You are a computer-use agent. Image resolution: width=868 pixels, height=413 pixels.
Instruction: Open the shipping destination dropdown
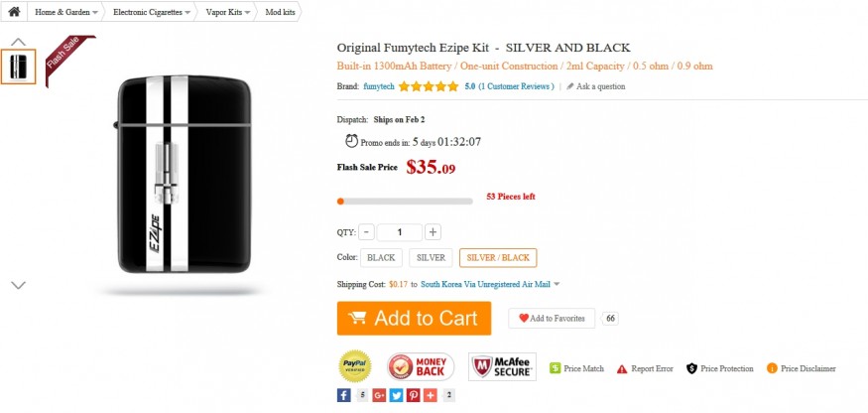557,284
